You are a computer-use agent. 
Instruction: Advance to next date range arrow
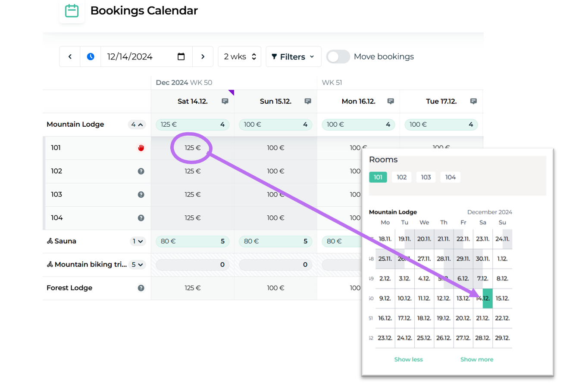pos(203,57)
